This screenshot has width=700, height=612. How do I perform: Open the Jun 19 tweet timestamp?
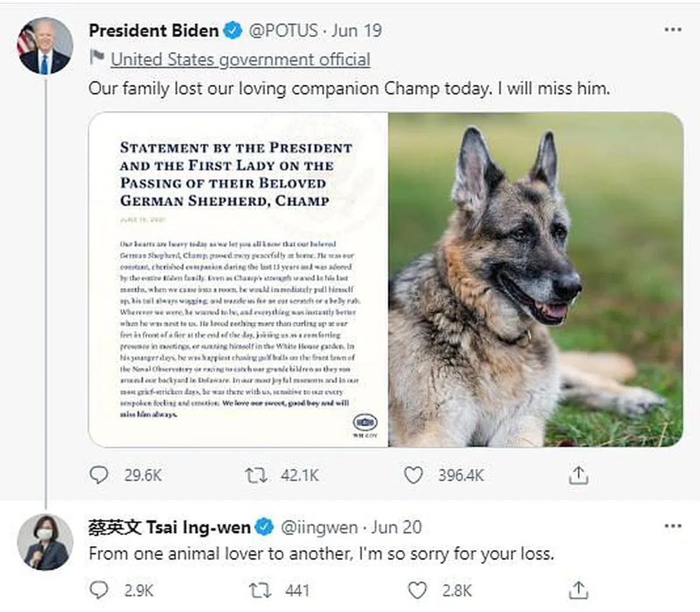click(x=357, y=30)
